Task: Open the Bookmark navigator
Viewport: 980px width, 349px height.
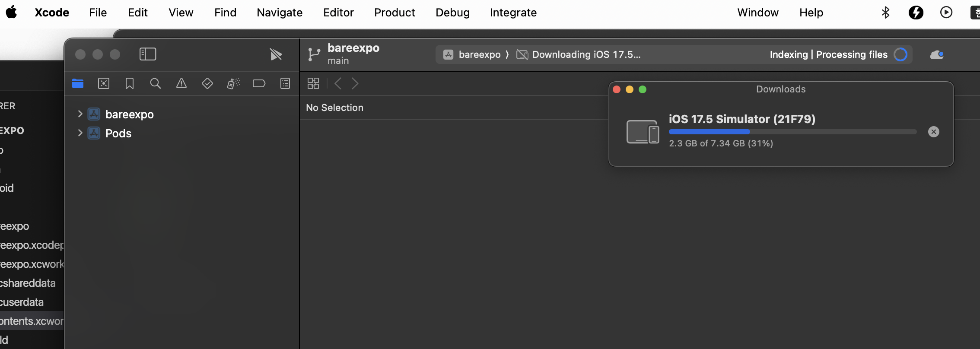Action: coord(130,83)
